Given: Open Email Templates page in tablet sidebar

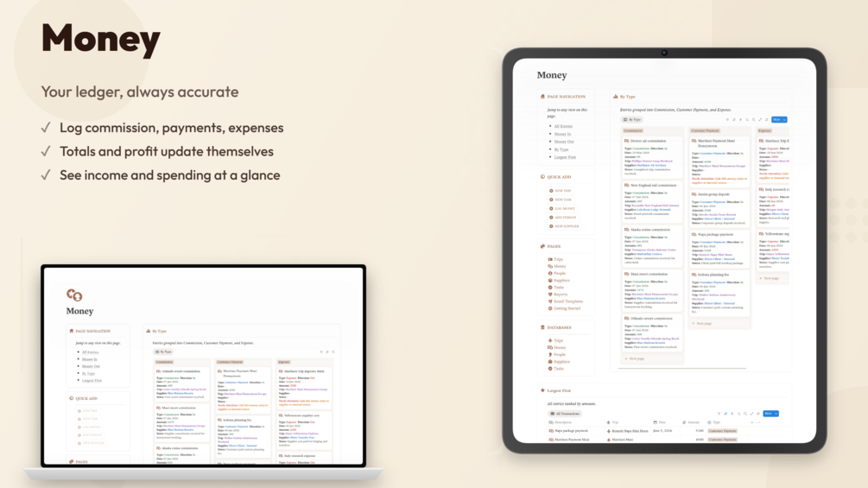Looking at the screenshot, I should click(x=565, y=301).
